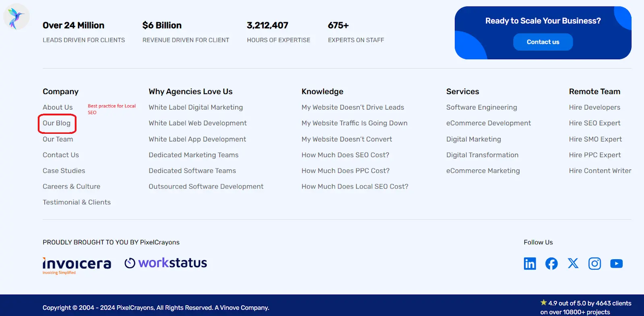Screen dimensions: 644x316
Task: Select How Much Does SEO Cost?
Action: point(345,155)
